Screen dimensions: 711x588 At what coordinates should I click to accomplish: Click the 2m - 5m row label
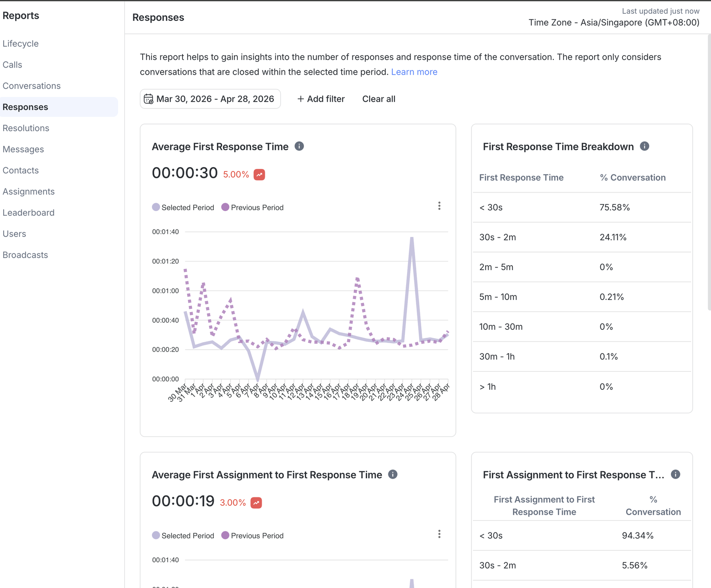[496, 267]
